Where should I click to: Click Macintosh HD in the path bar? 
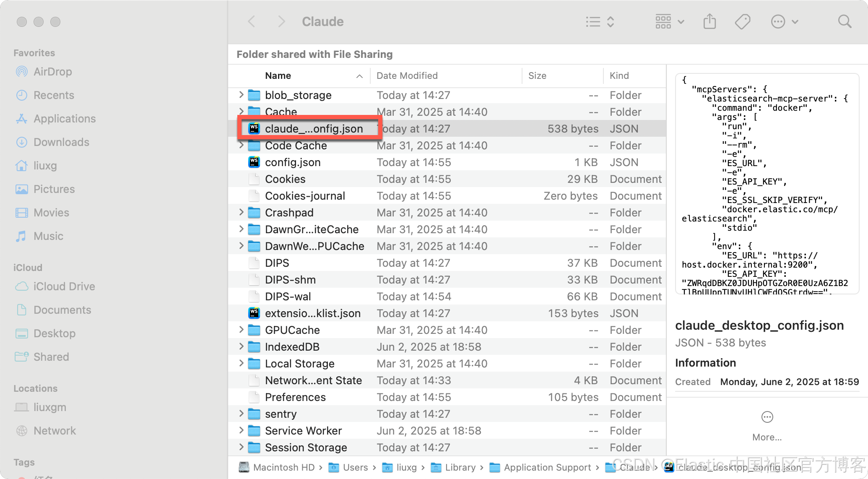[277, 467]
